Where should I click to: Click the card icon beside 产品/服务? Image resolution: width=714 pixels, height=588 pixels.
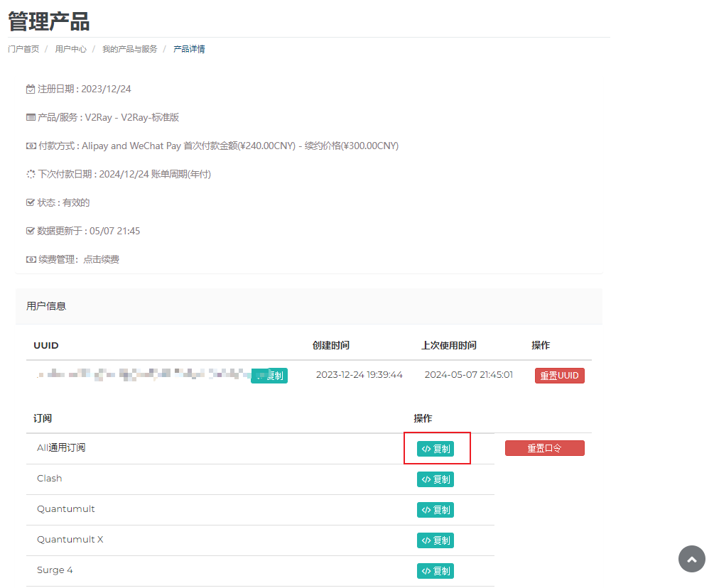click(x=31, y=118)
